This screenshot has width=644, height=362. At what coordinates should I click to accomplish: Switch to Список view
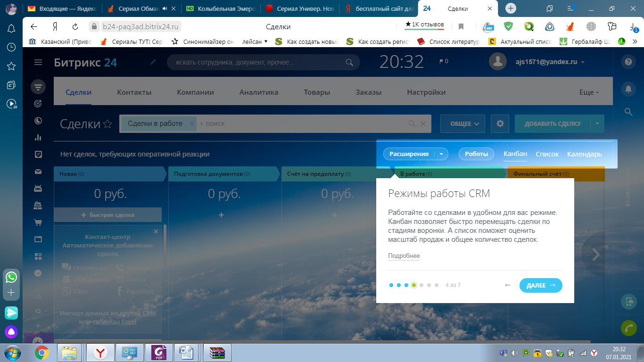click(x=547, y=154)
